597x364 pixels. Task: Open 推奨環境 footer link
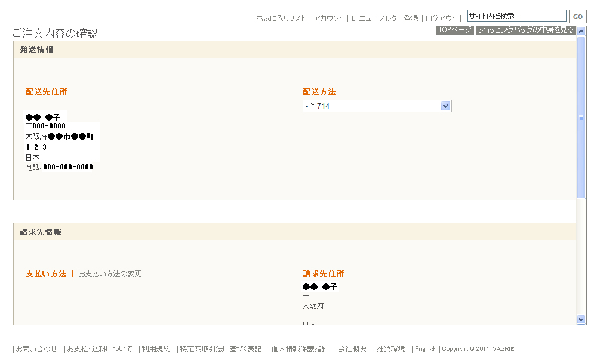pos(390,348)
